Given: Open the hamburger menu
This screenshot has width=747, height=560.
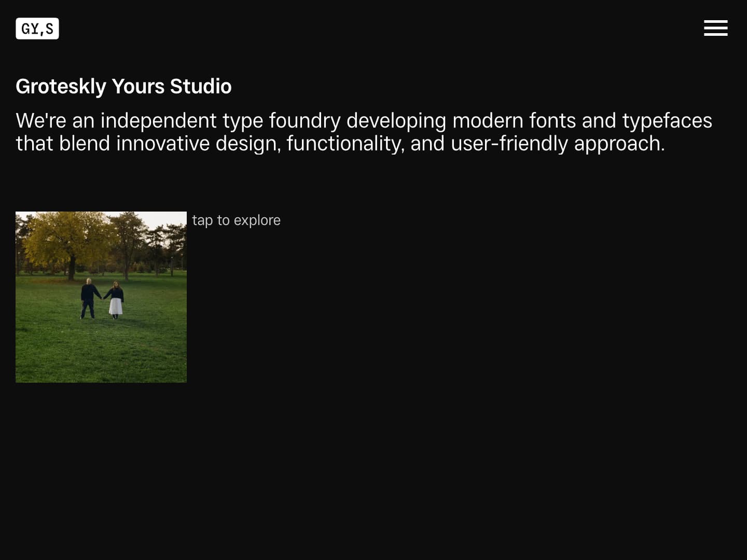Looking at the screenshot, I should 715,28.
